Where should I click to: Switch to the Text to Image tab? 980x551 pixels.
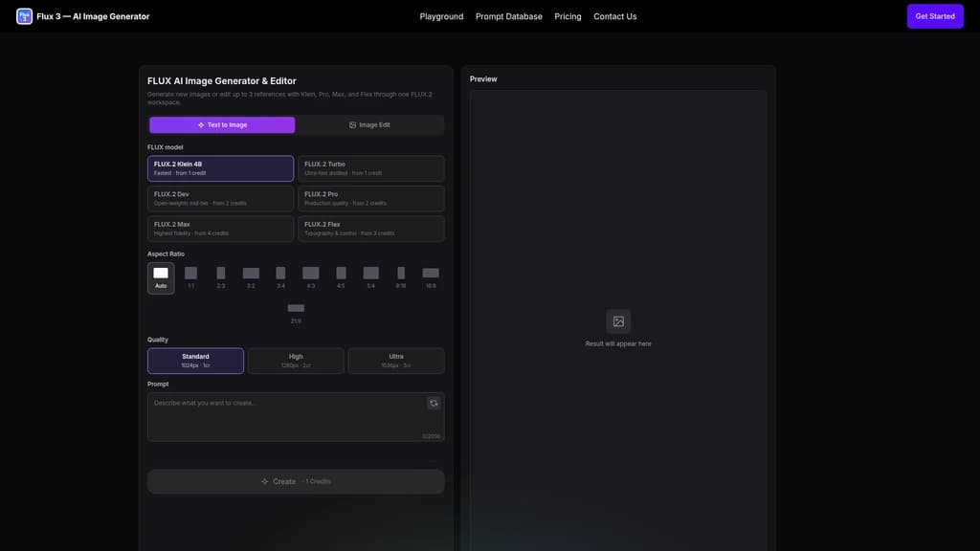[x=222, y=125]
